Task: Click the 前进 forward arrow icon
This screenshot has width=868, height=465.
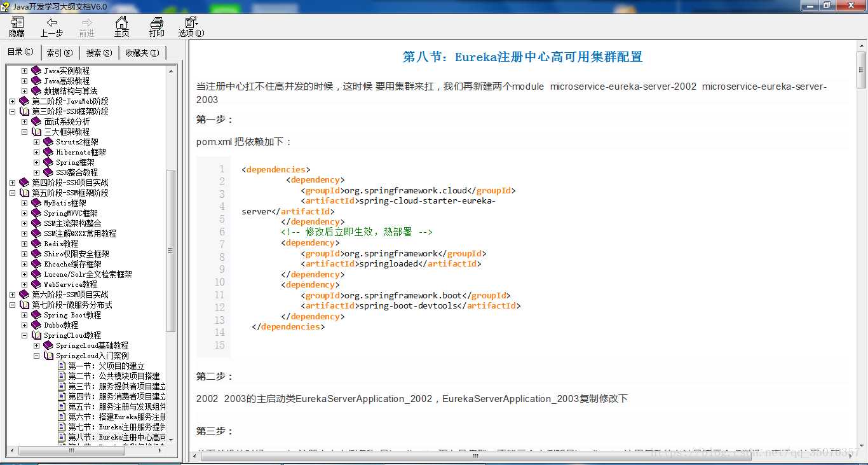Action: click(x=87, y=22)
